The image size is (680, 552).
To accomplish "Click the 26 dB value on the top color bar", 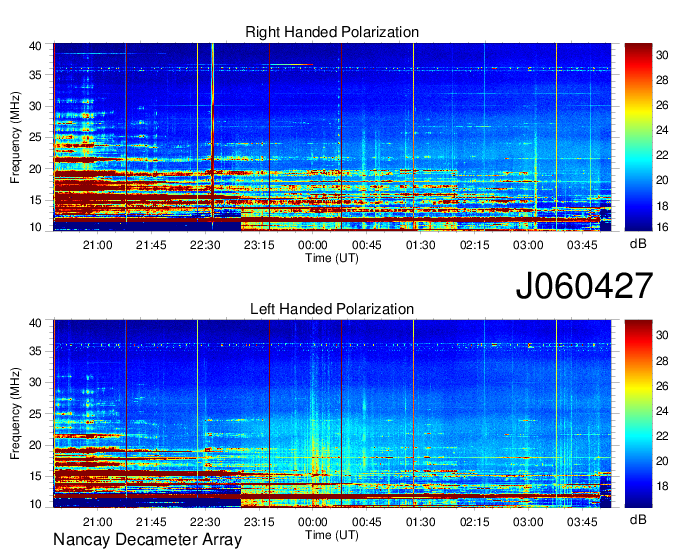I will coord(662,105).
